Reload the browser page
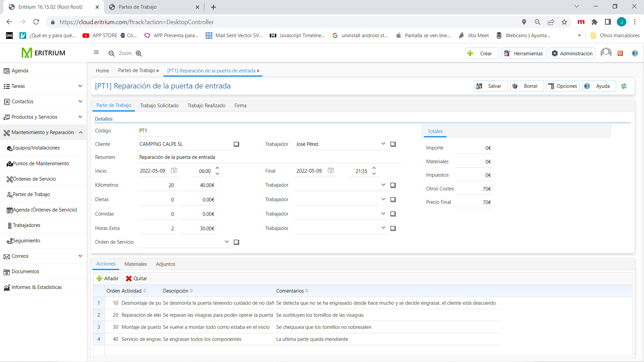 coord(36,22)
